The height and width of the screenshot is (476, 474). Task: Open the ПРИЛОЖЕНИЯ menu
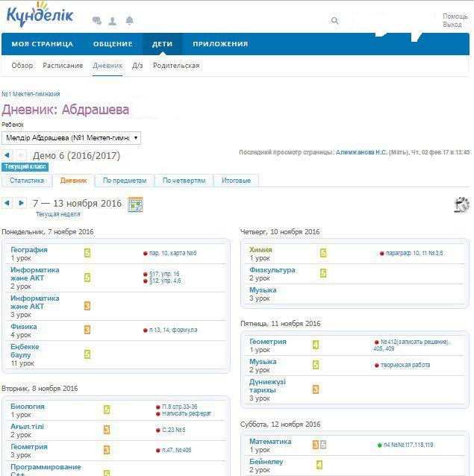[220, 44]
